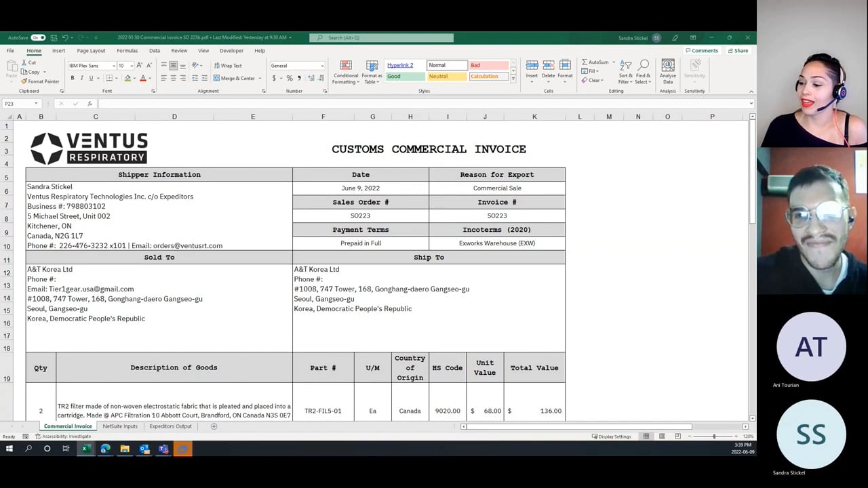Activate the Format Painter
Screen dimensions: 868x488
pos(40,81)
